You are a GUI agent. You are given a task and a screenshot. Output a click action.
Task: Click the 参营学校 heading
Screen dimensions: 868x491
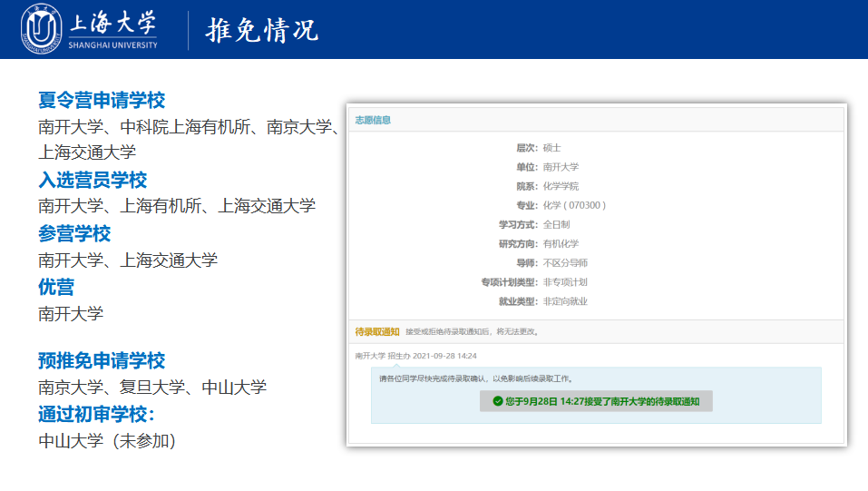[x=74, y=233]
